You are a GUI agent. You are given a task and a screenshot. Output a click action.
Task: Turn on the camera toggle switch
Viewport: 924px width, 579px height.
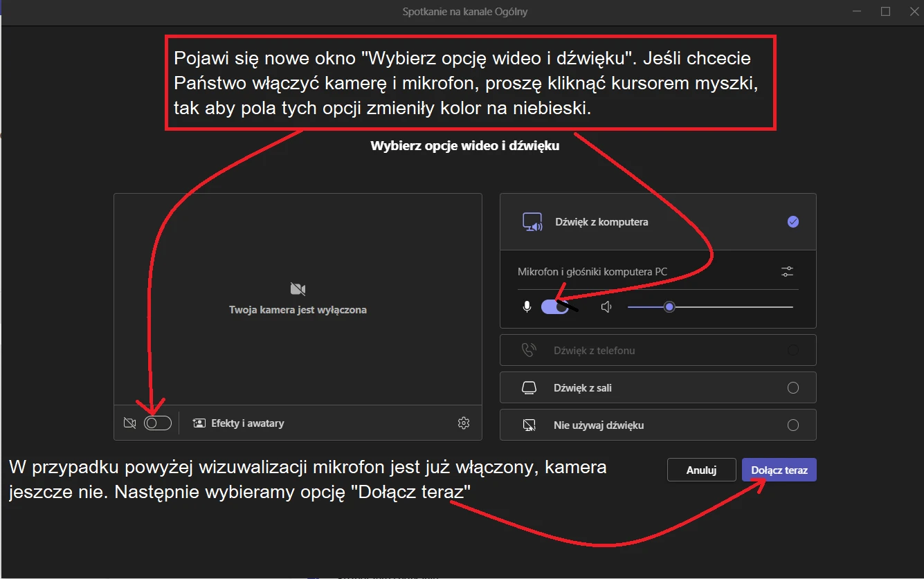(x=158, y=423)
